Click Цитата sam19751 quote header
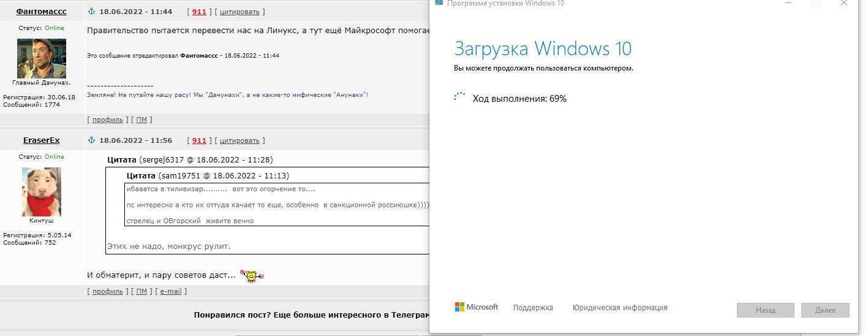This screenshot has height=336, width=868. [208, 176]
